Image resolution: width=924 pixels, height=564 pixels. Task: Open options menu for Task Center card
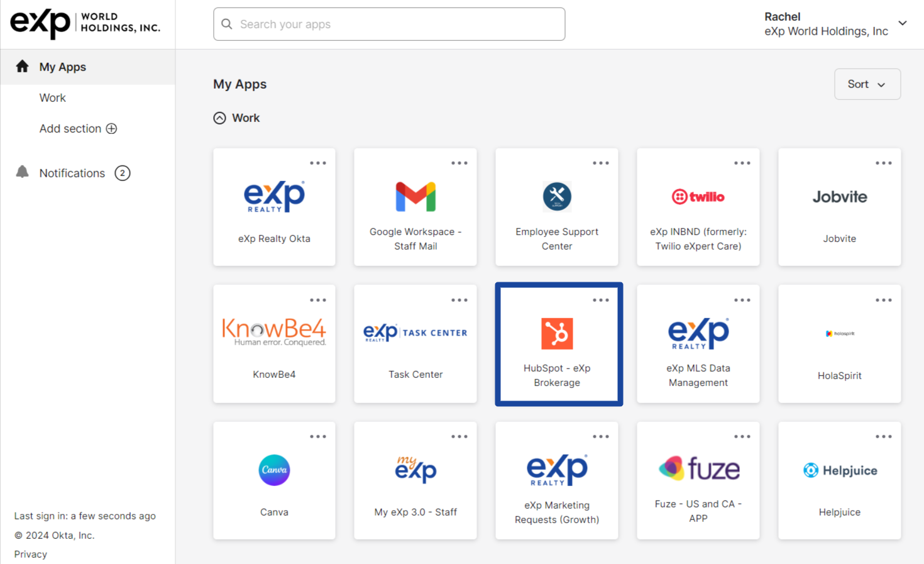pos(459,300)
